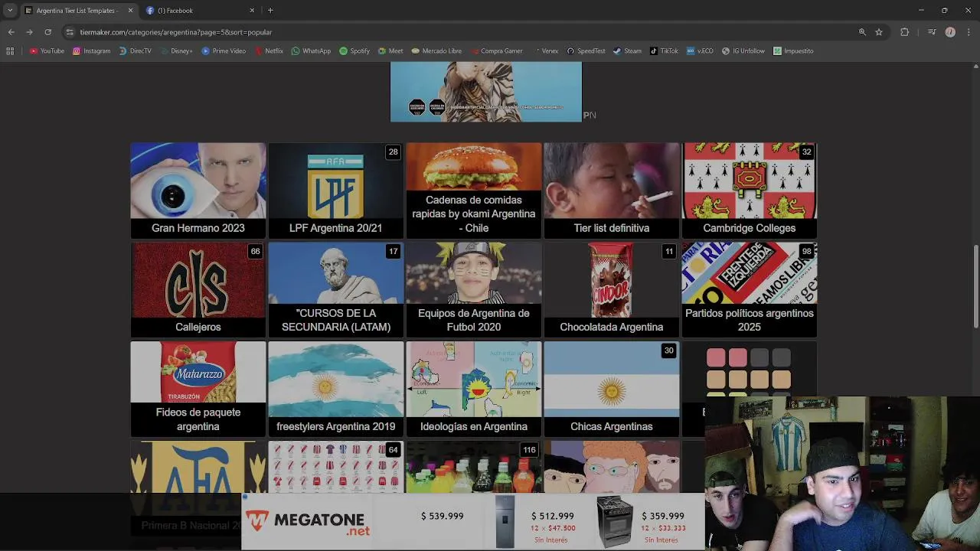Click the zoom magnifier icon in address bar
The image size is (980, 551).
[x=862, y=32]
